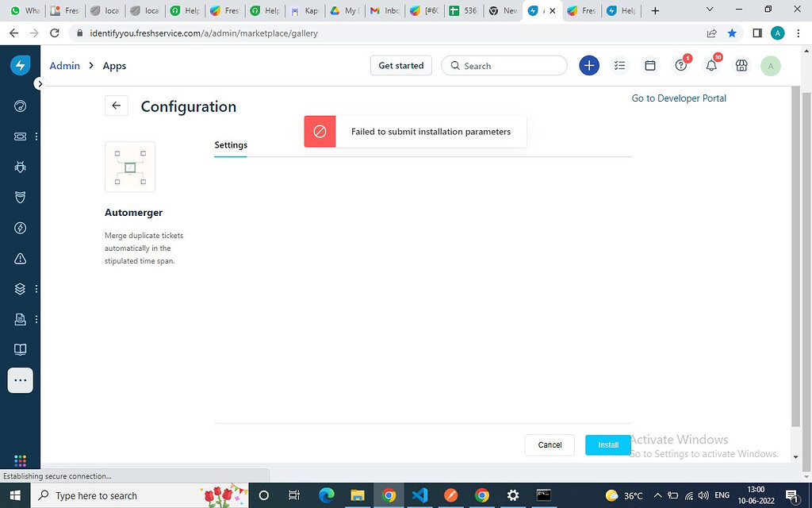Click the Search field in the header
812x508 pixels.
pos(504,65)
